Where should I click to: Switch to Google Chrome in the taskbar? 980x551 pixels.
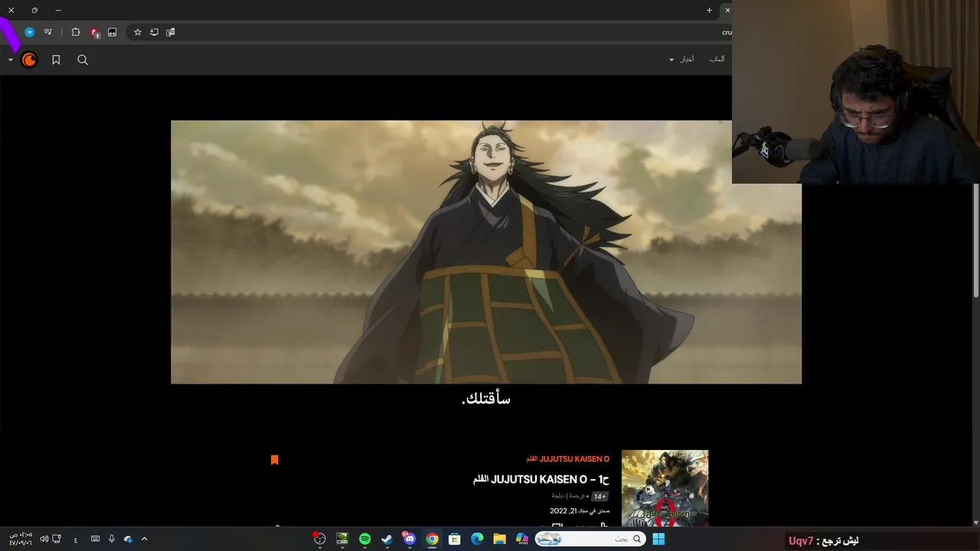432,540
